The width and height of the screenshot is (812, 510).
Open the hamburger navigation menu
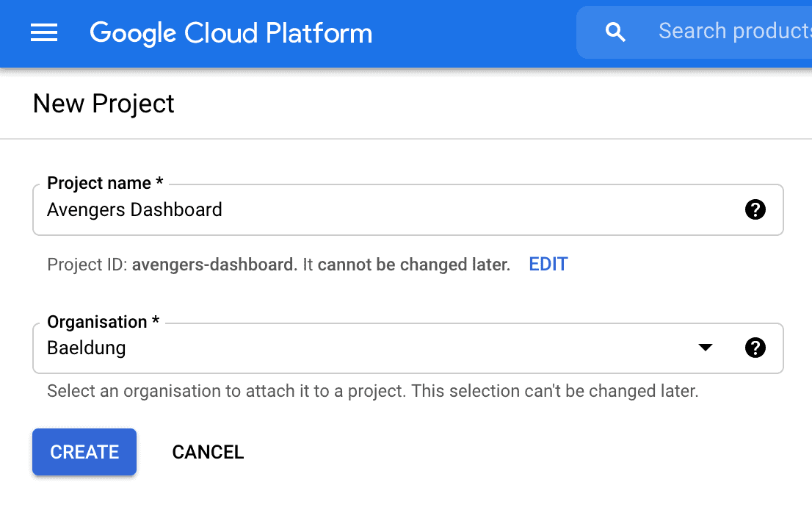click(44, 33)
